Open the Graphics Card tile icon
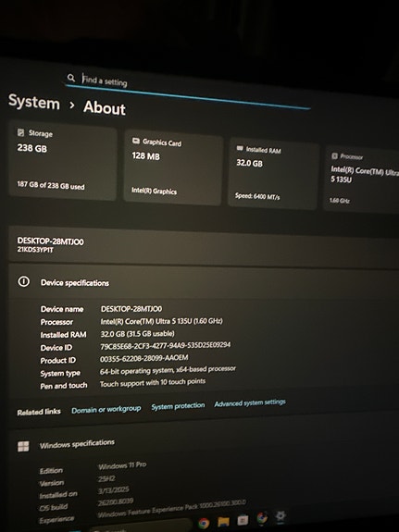Screen dimensions: 399x532 coord(136,141)
